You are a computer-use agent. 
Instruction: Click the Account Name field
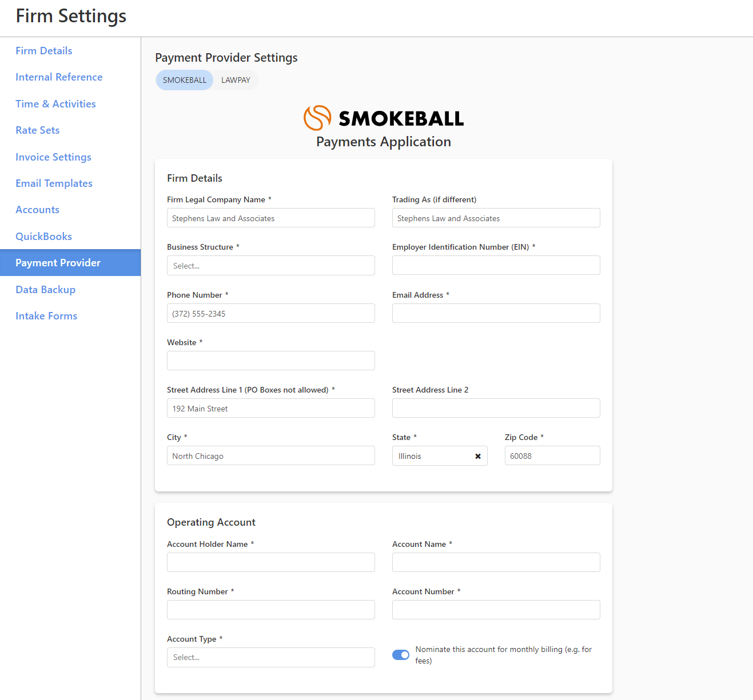[496, 562]
